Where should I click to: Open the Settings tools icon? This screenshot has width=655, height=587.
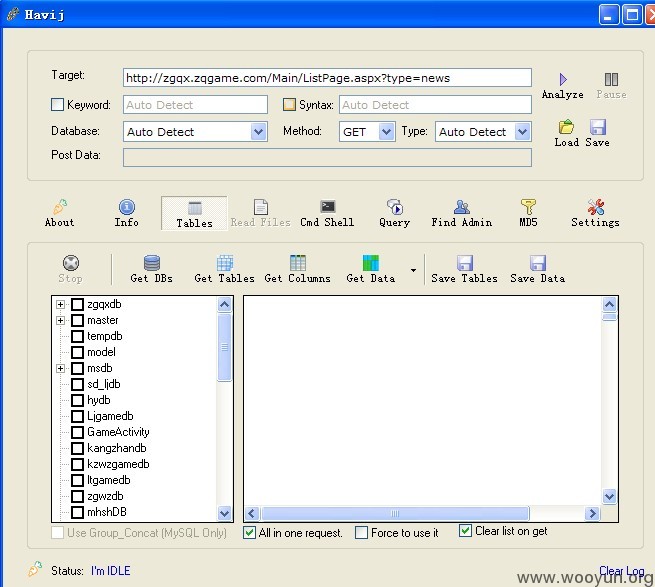coord(595,207)
